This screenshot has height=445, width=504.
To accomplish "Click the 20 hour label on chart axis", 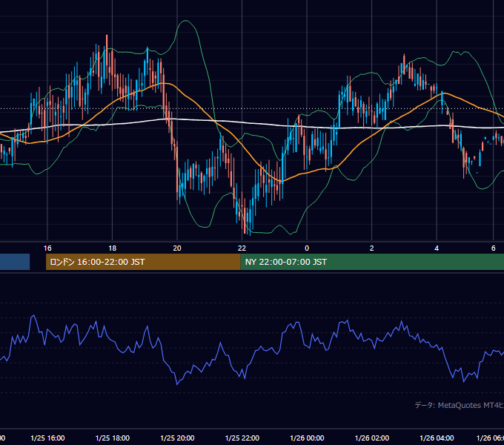I will [x=177, y=248].
